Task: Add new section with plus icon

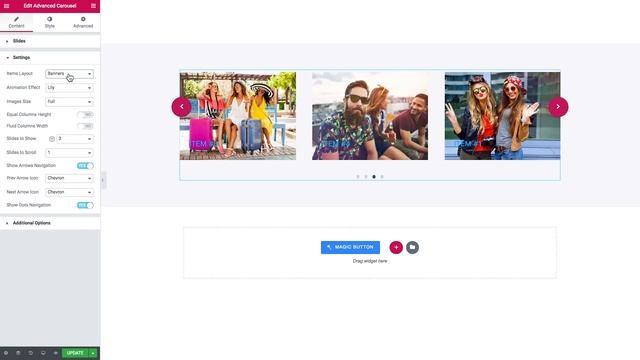Action: pyautogui.click(x=396, y=247)
